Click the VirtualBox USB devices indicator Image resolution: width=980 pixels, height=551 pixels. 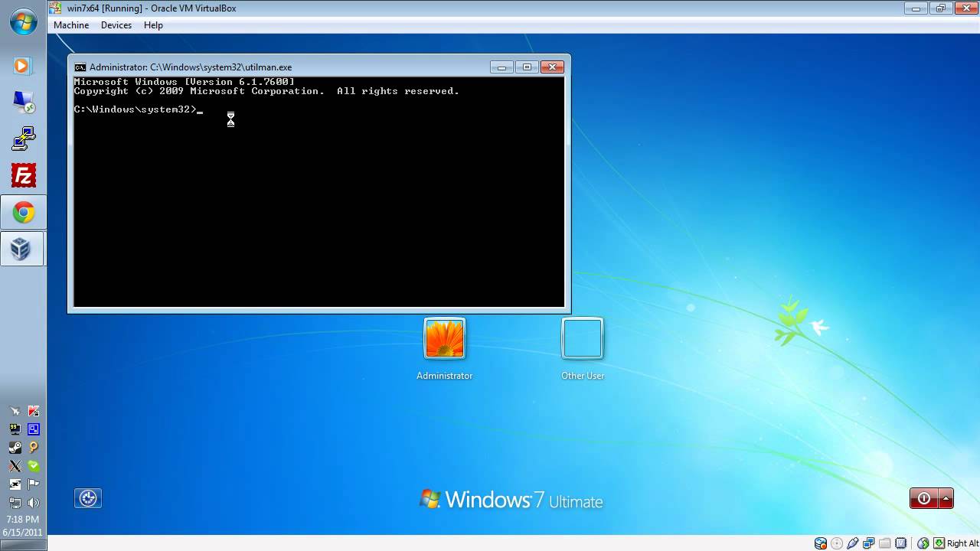(853, 543)
